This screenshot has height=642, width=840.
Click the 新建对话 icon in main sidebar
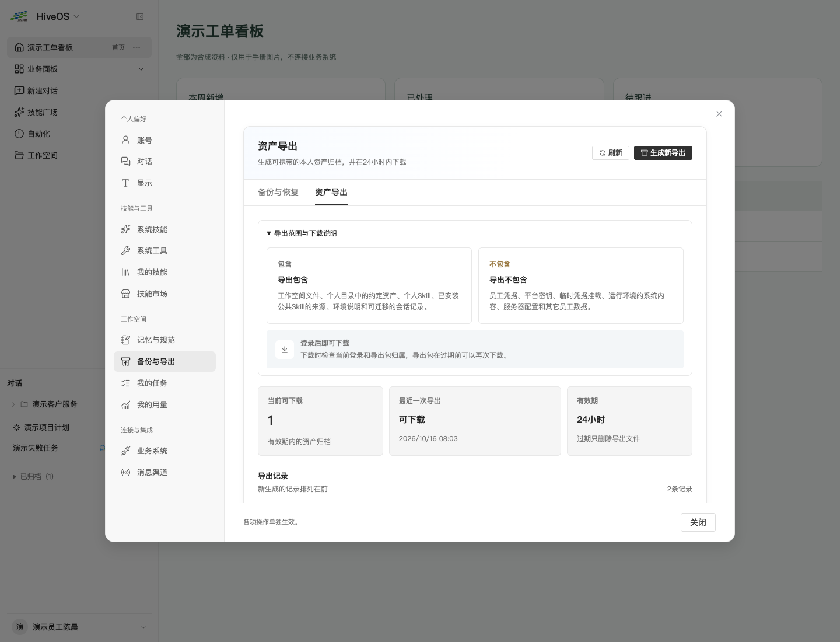19,90
